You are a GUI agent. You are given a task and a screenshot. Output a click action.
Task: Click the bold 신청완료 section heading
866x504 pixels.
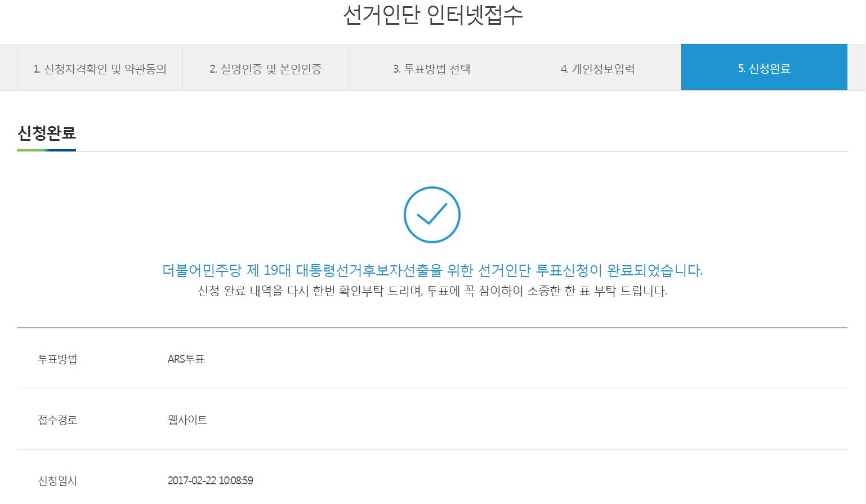click(47, 133)
